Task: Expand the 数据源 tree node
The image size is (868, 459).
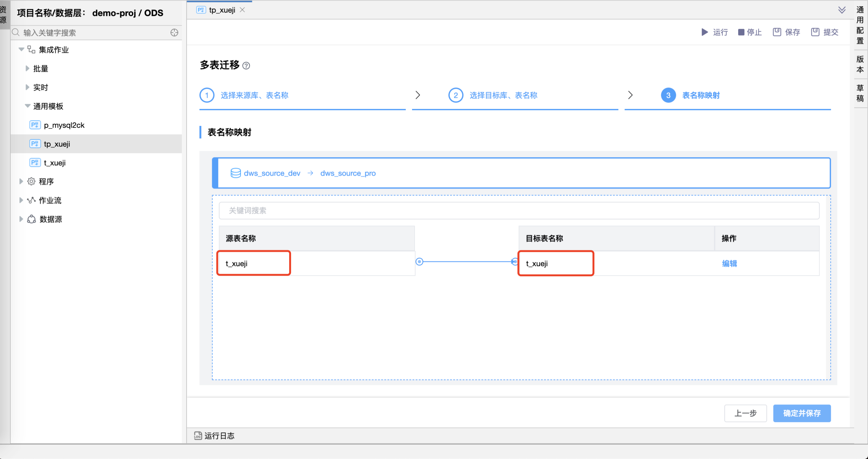Action: click(21, 219)
